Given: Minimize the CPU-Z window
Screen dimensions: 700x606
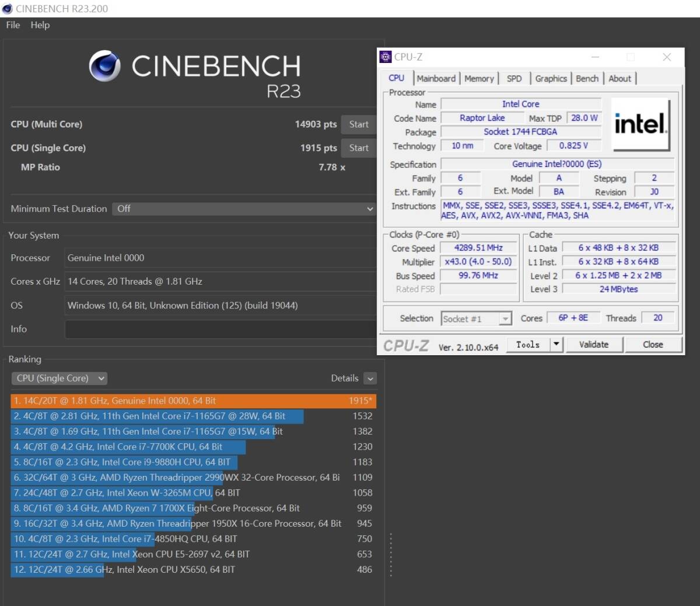Looking at the screenshot, I should [595, 57].
